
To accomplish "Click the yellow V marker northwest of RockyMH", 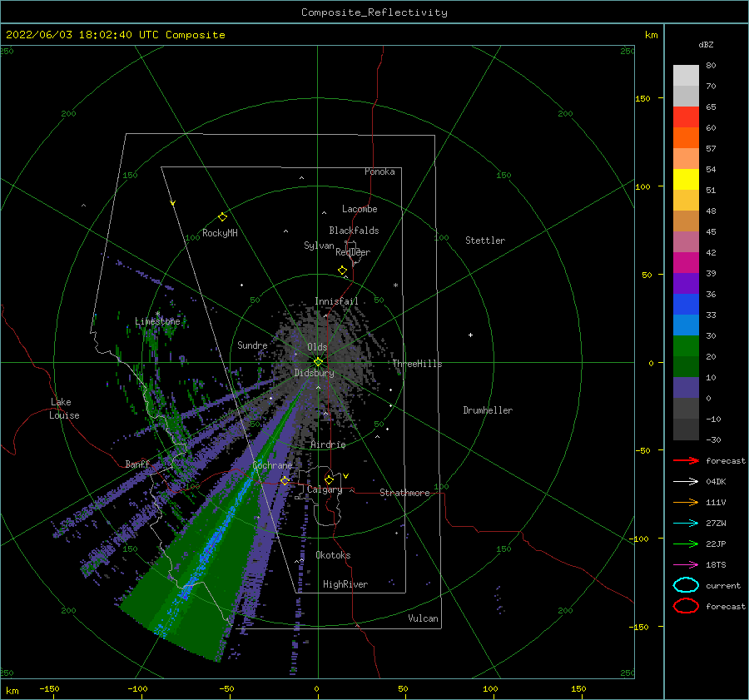I will (x=173, y=203).
